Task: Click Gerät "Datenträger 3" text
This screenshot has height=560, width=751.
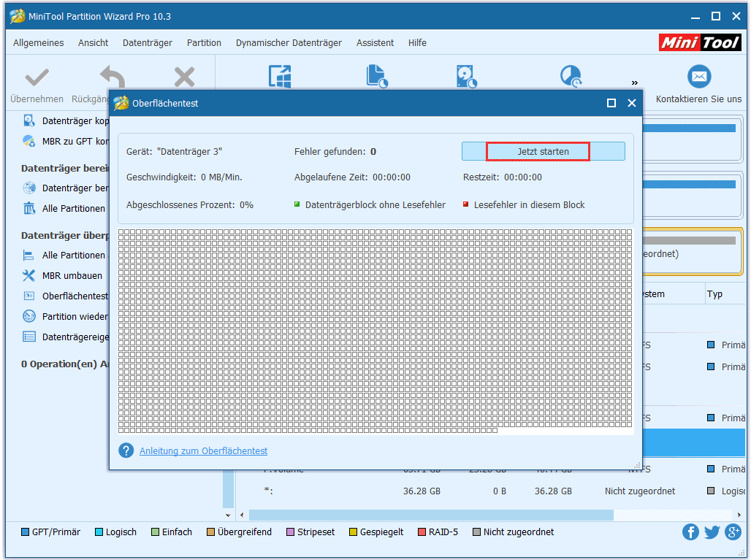Action: 175,151
